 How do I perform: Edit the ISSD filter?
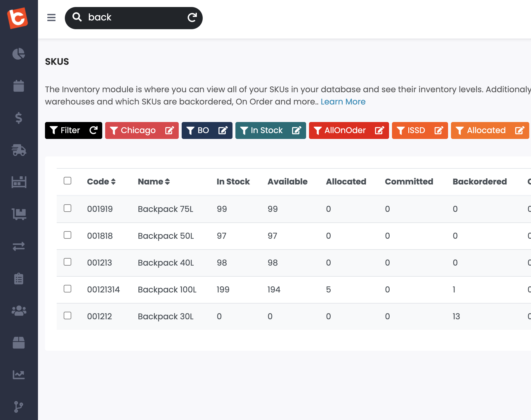[x=439, y=130]
